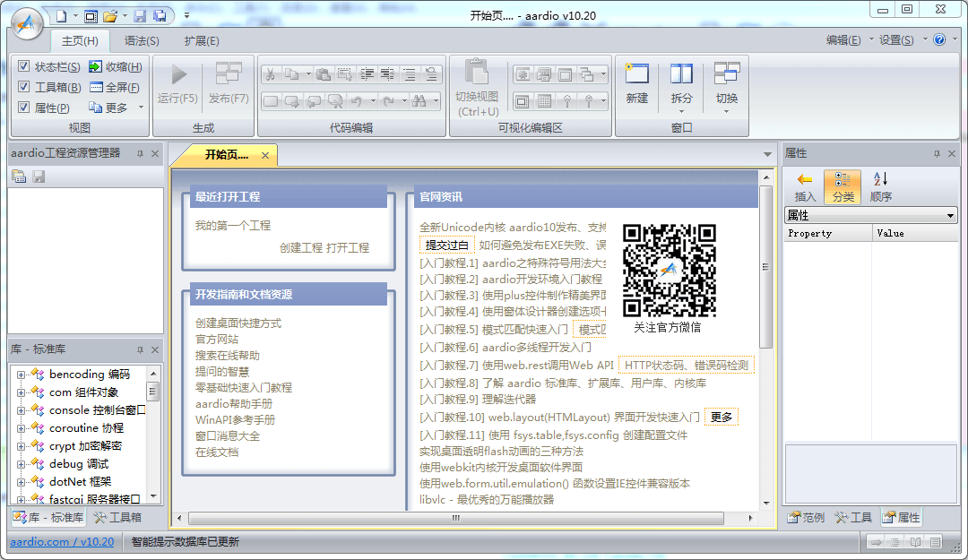Expand the console 控制台窗口 tree node
Screen dimensions: 968x560
coord(21,410)
